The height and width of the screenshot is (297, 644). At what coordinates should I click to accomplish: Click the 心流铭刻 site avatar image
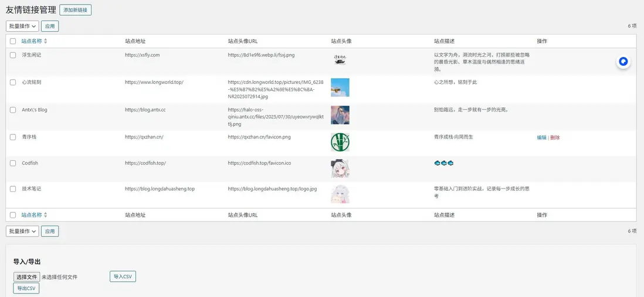point(340,87)
